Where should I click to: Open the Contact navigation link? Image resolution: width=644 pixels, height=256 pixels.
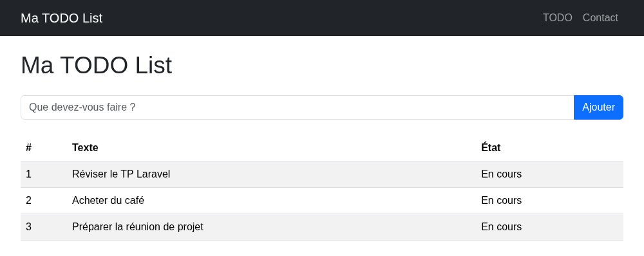[600, 17]
